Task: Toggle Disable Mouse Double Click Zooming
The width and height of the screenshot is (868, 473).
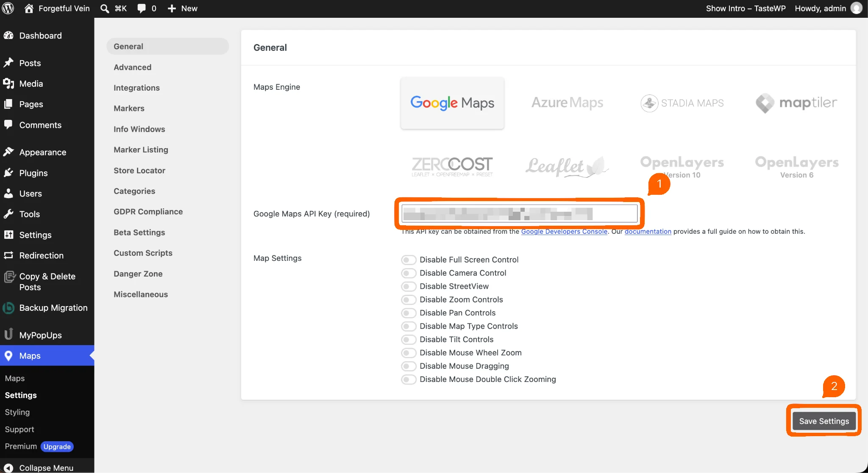Action: pyautogui.click(x=409, y=379)
